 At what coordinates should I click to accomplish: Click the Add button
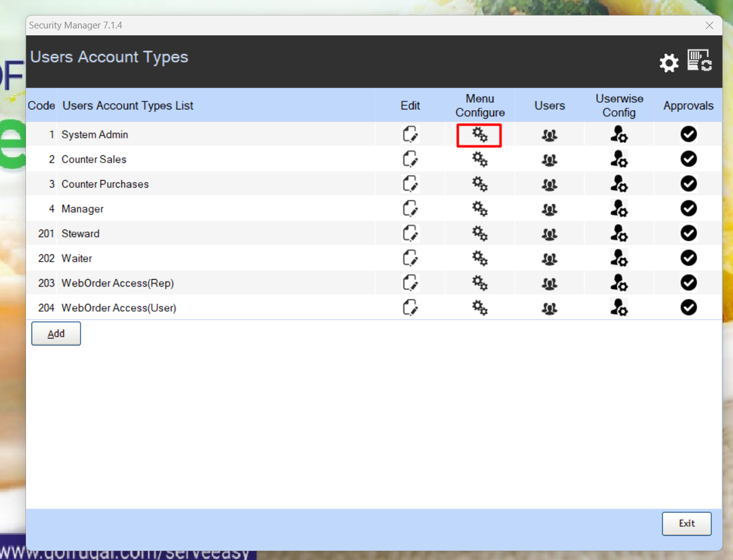coord(56,334)
